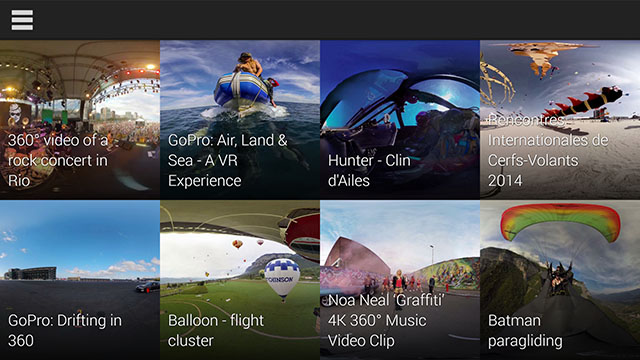Open the kite festival beach thumbnail
Viewport: 640px width, 360px height.
[560, 120]
